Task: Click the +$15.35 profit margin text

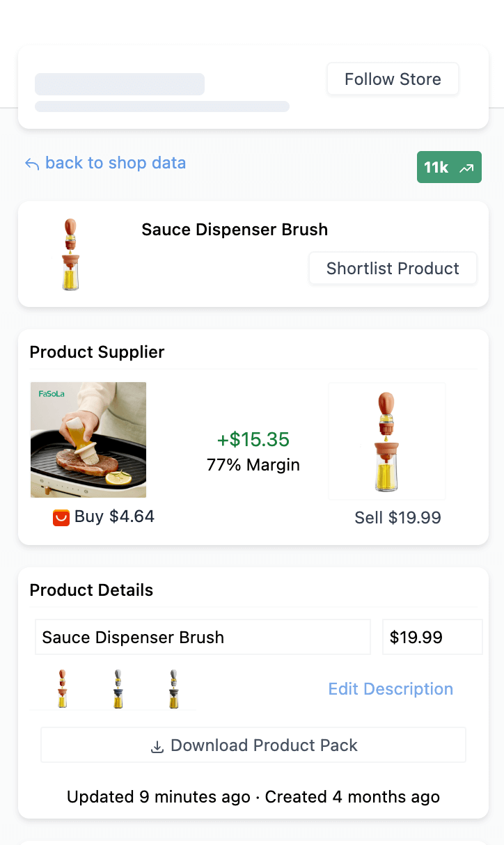Action: point(253,440)
